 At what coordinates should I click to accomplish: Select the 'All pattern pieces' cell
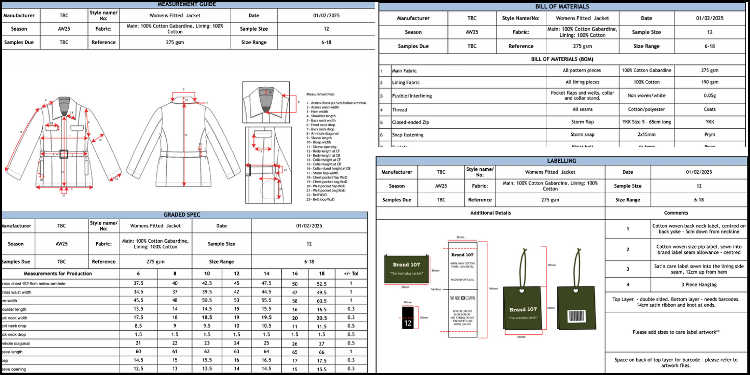pyautogui.click(x=583, y=70)
